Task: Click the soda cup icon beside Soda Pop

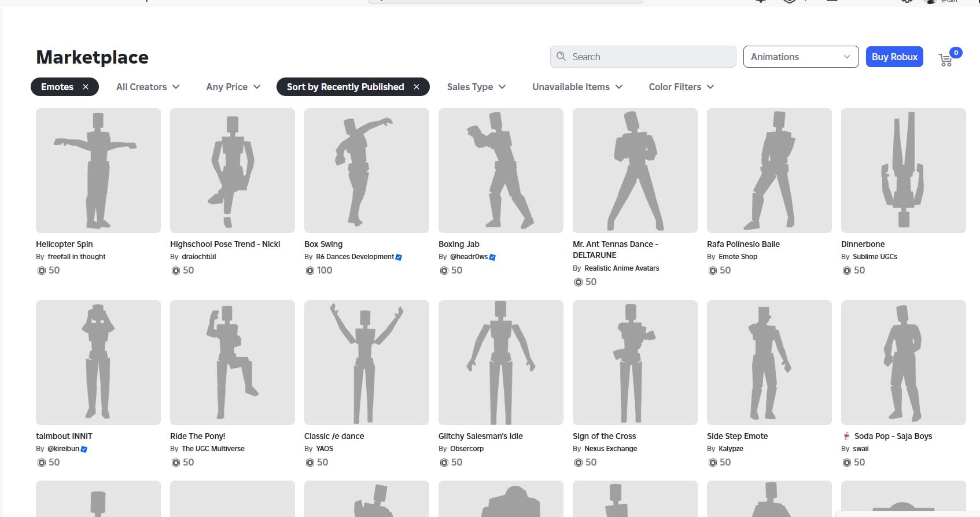Action: coord(846,436)
